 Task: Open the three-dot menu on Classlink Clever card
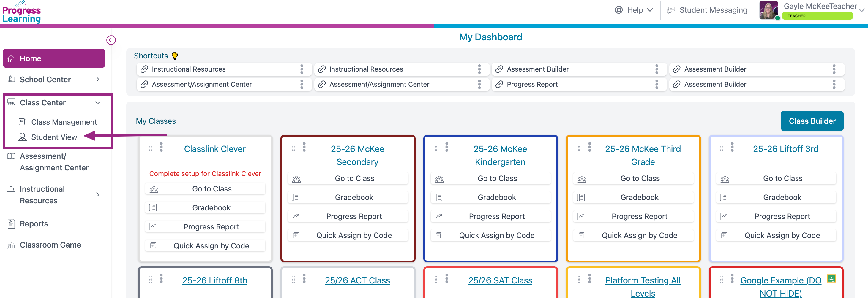[161, 147]
